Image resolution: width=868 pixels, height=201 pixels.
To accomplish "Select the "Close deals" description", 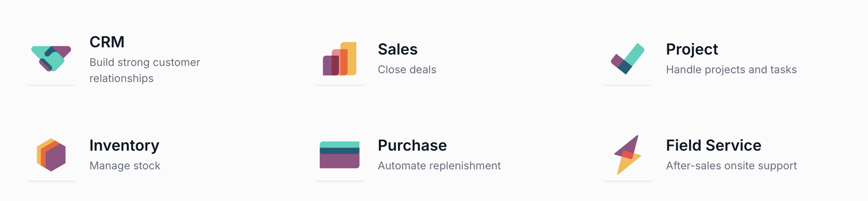I will click(x=407, y=70).
